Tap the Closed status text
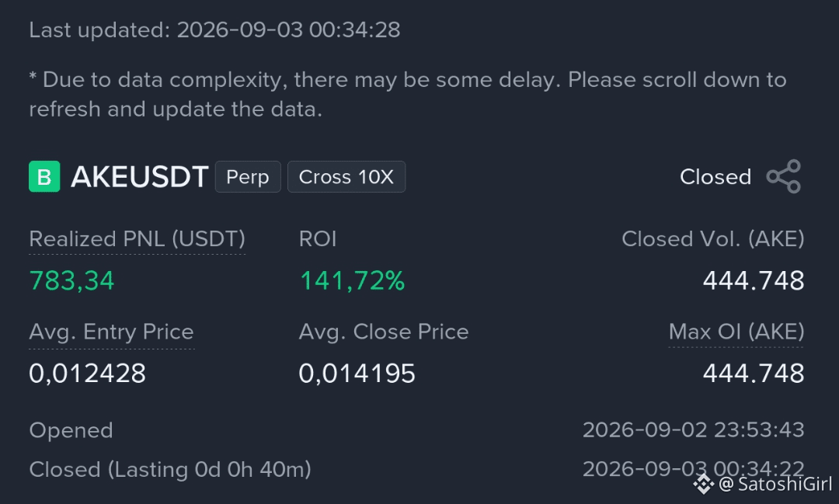The width and height of the screenshot is (839, 504). tap(715, 177)
